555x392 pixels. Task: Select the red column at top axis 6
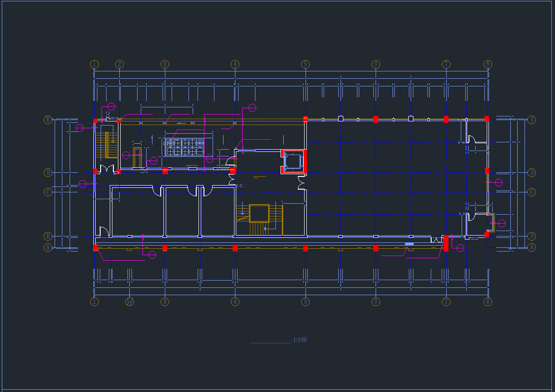(x=376, y=119)
